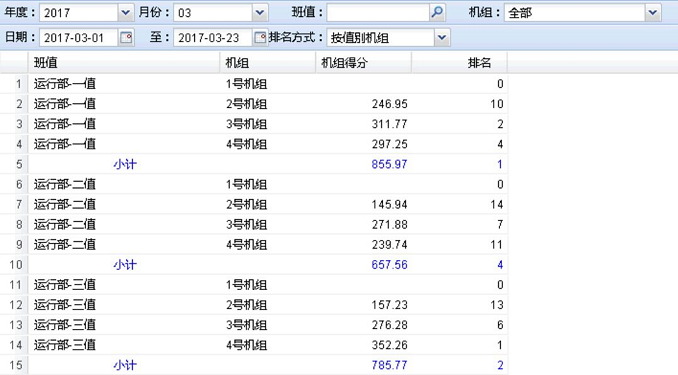Screen dimensions: 678x375
Task: Sort by the 排名 column header
Action: coord(459,63)
